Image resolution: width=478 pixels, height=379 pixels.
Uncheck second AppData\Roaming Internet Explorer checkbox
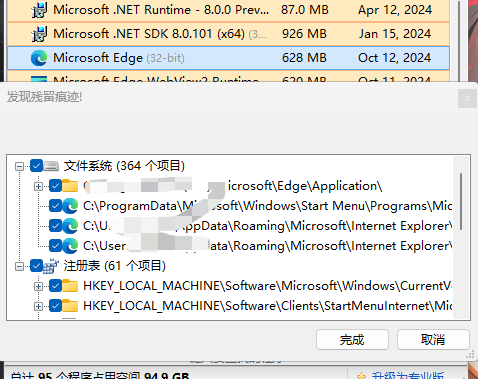(x=55, y=246)
